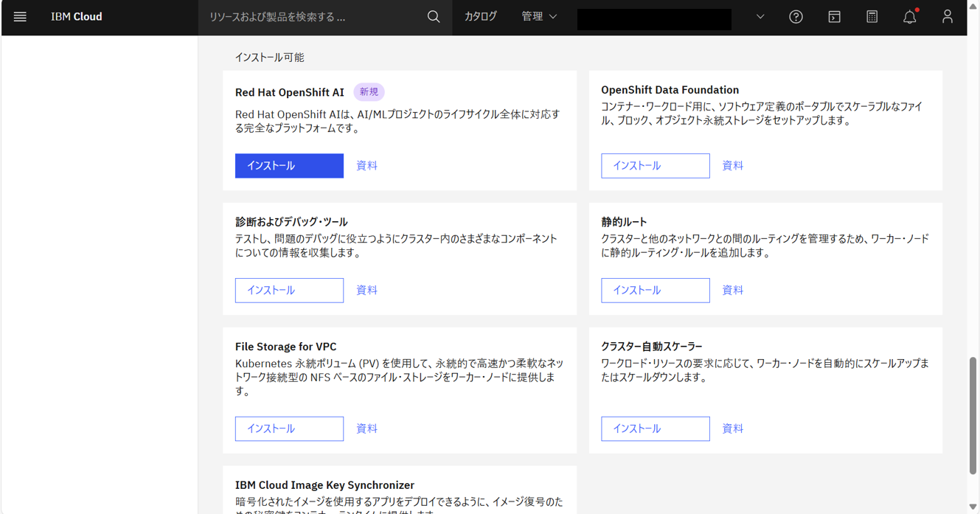Open 資料 link for Red Hat OpenShift AI
This screenshot has height=514, width=980.
(x=366, y=166)
